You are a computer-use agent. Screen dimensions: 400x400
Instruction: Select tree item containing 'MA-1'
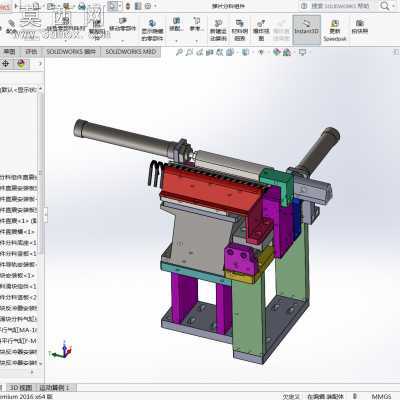click(x=19, y=330)
